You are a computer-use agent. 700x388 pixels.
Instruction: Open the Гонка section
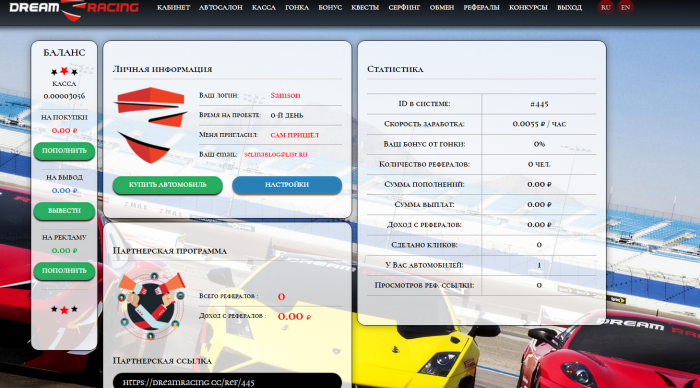click(x=297, y=8)
